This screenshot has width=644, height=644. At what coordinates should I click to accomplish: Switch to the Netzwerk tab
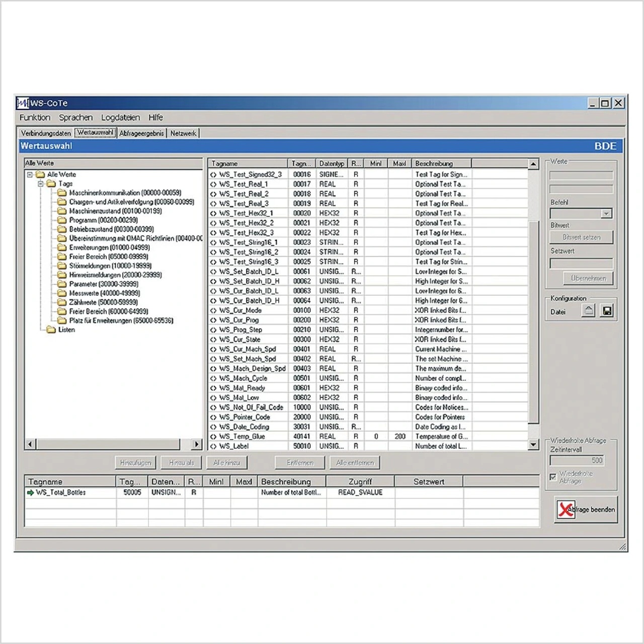pyautogui.click(x=183, y=133)
